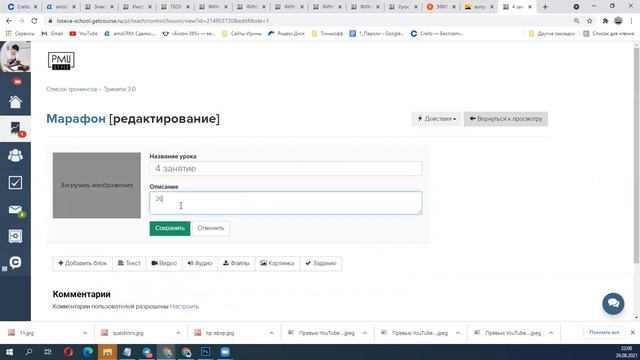Click the page vertical scrollbar
The width and height of the screenshot is (640, 360).
coord(636,155)
